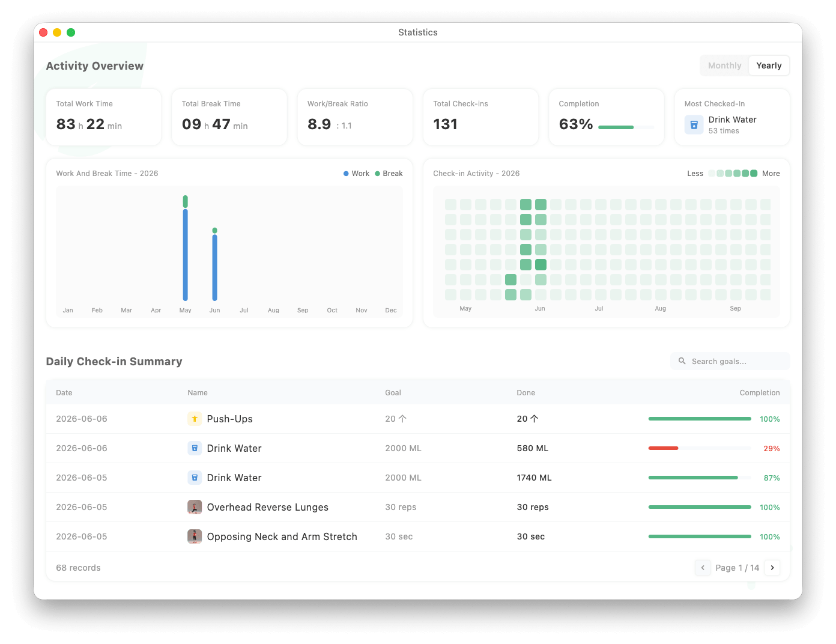Click the Less-to-More heatmap legend squares
The image size is (836, 644).
coord(733,174)
